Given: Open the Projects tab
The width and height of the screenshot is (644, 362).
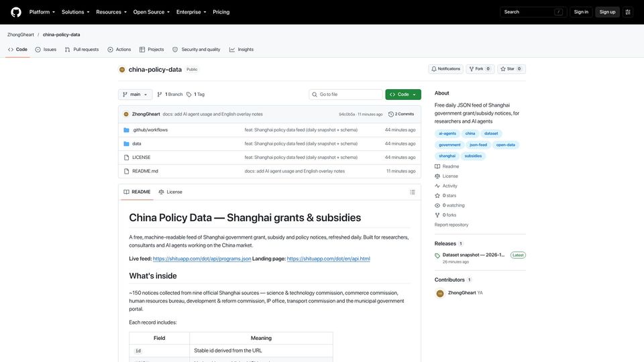Looking at the screenshot, I should [x=152, y=49].
